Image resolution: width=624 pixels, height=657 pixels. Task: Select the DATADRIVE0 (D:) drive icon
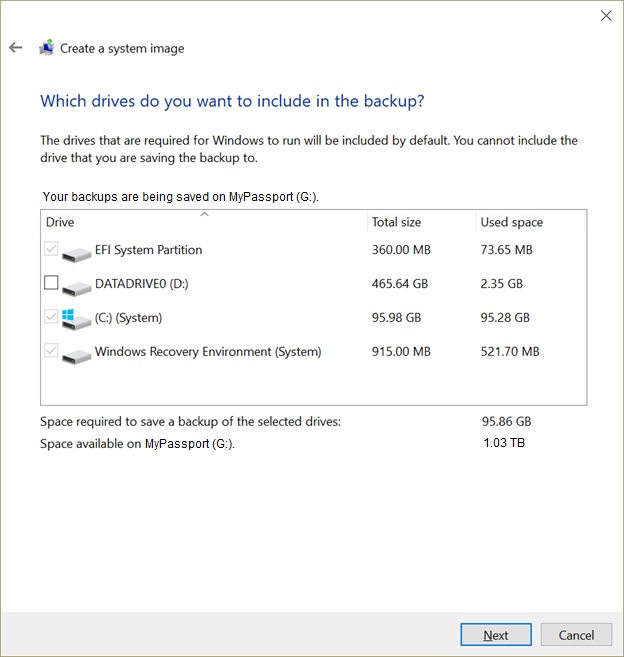(x=76, y=288)
